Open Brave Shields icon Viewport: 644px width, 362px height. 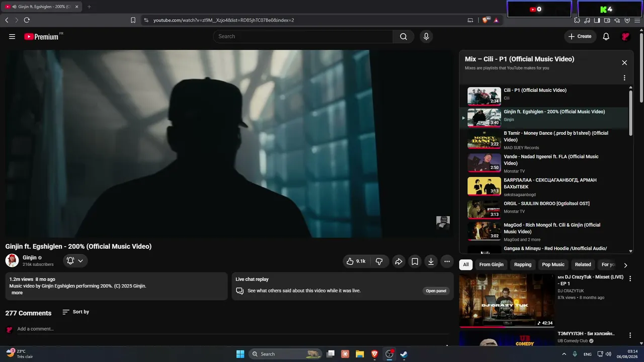pos(486,20)
